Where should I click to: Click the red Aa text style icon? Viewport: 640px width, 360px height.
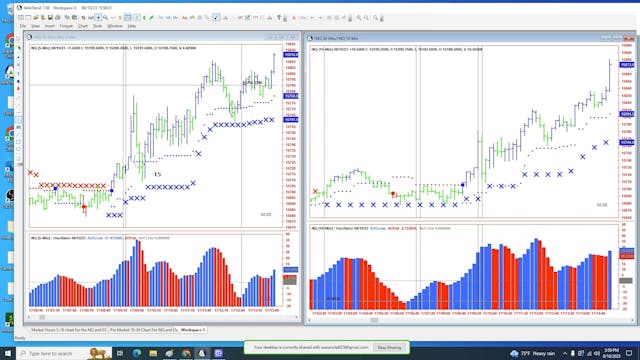point(185,18)
